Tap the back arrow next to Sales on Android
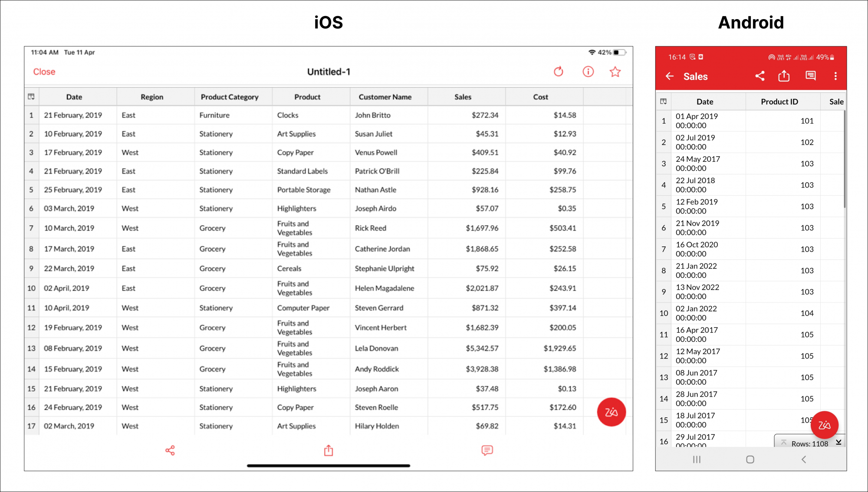This screenshot has height=492, width=868. pyautogui.click(x=670, y=76)
